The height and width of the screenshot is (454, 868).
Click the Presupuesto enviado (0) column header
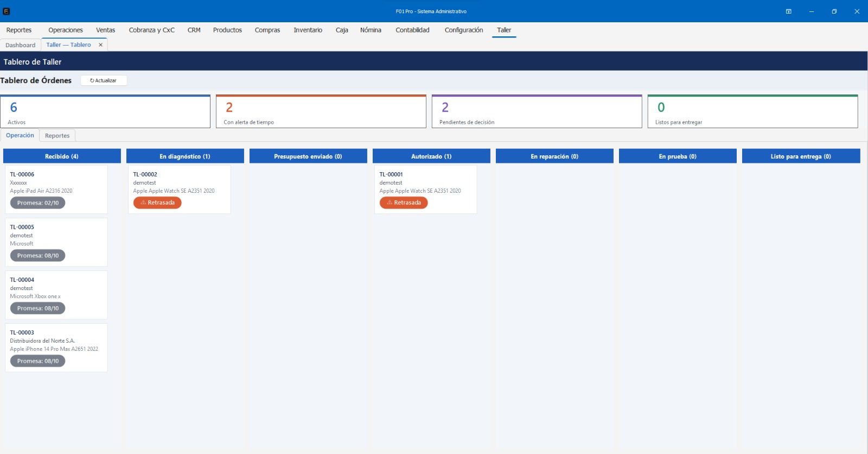point(308,156)
